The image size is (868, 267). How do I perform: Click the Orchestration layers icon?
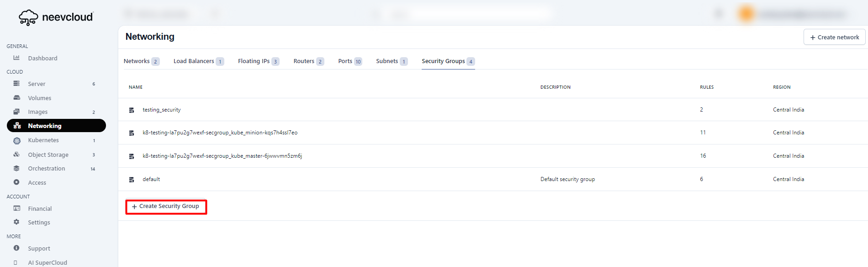tap(16, 168)
